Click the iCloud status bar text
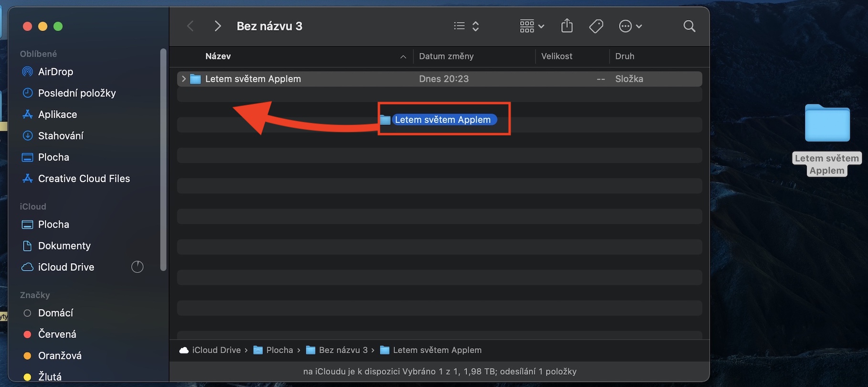Screen dimensions: 868x387 [x=440, y=371]
